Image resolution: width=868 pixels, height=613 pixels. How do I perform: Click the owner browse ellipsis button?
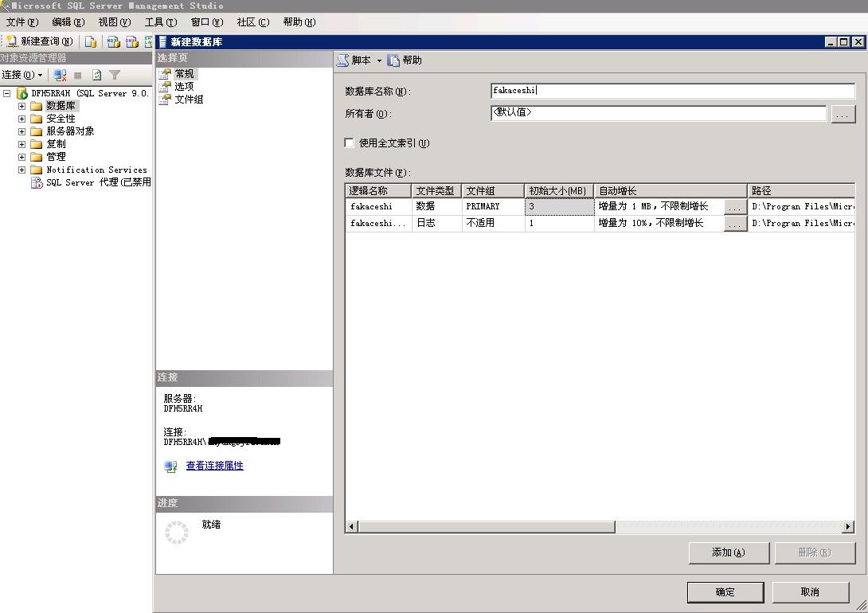843,115
